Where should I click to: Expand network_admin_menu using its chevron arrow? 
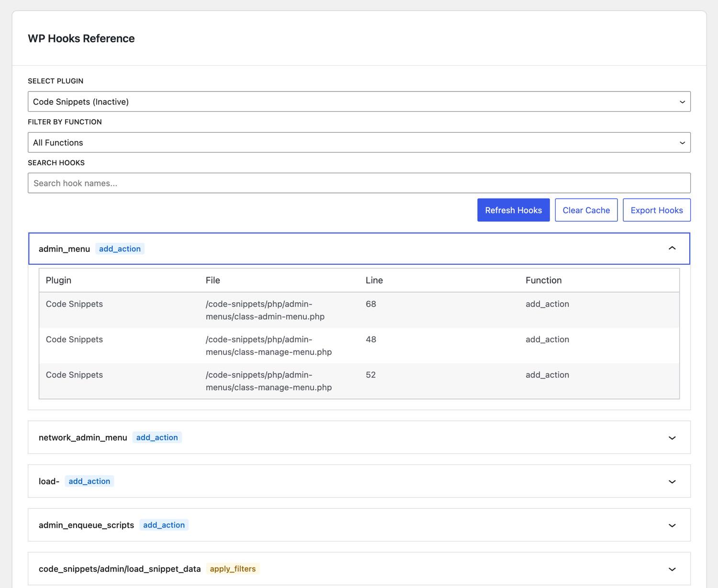coord(672,438)
